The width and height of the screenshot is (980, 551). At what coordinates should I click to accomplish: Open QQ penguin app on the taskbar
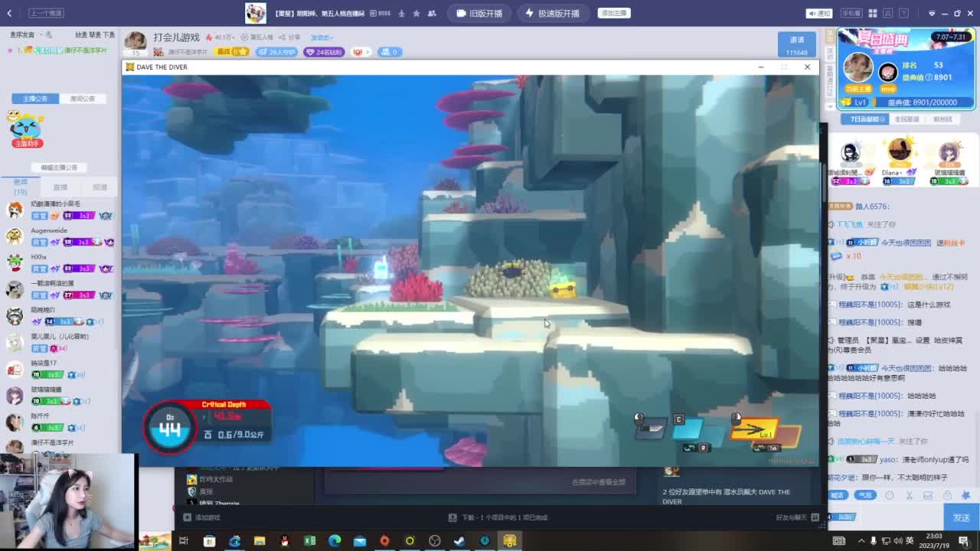[x=285, y=541]
